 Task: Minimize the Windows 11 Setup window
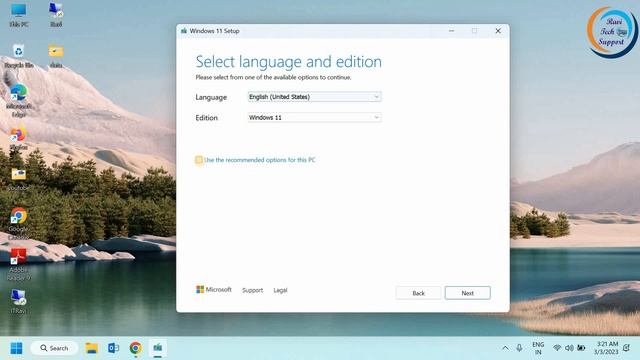coord(451,31)
